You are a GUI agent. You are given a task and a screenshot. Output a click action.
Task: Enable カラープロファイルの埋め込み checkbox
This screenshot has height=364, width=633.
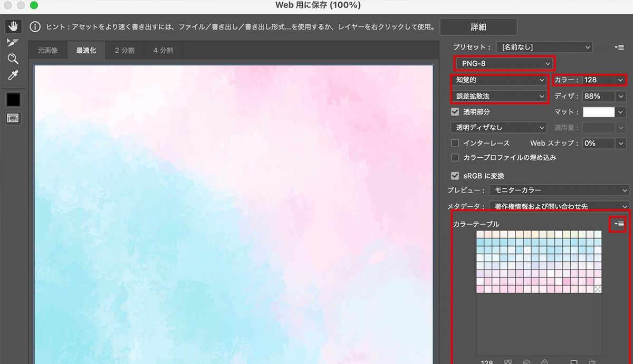(x=455, y=157)
